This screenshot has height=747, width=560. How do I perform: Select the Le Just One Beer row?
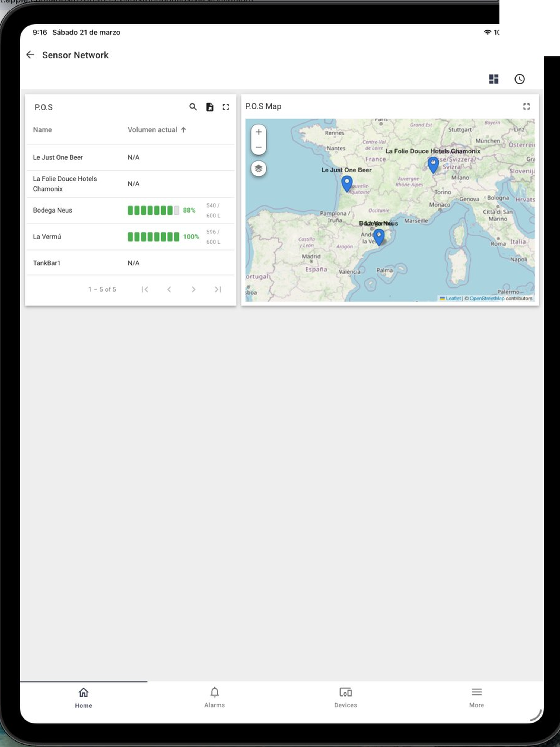click(131, 157)
